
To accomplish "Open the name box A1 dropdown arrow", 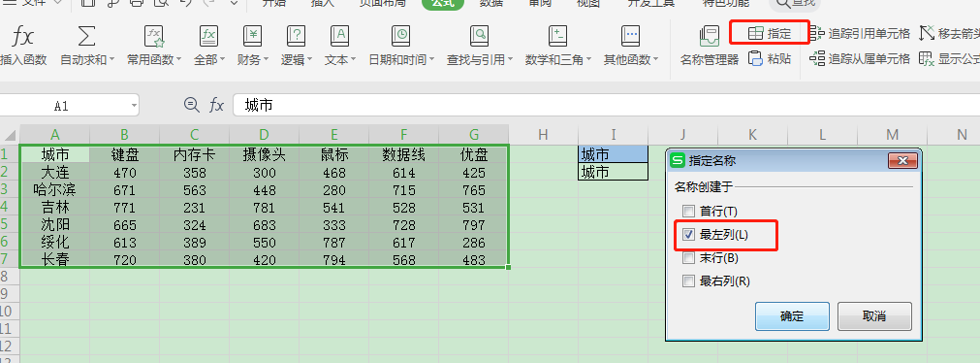I will point(134,106).
